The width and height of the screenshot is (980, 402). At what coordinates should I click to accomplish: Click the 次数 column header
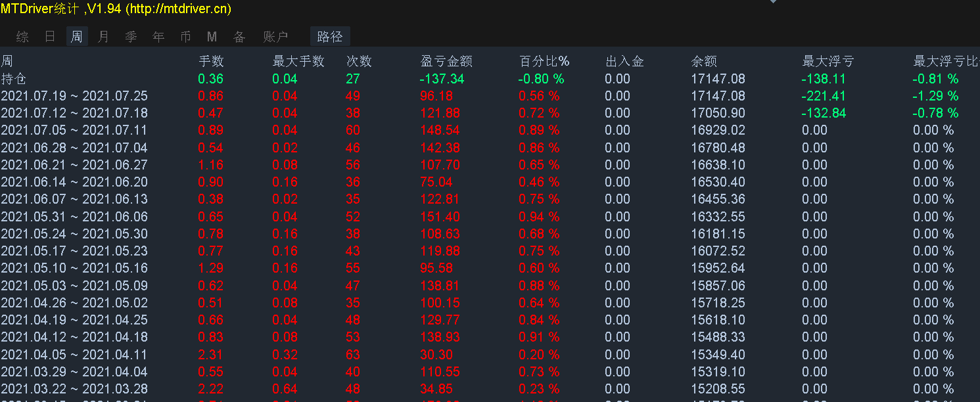(359, 61)
